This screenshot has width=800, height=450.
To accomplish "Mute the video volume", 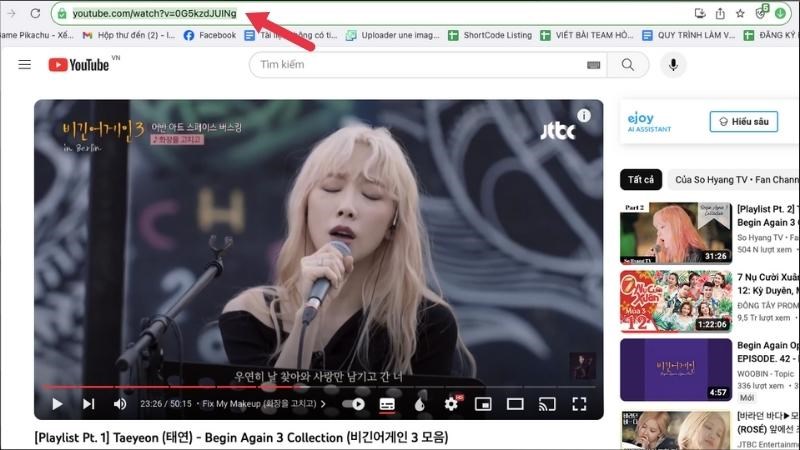I will click(120, 404).
